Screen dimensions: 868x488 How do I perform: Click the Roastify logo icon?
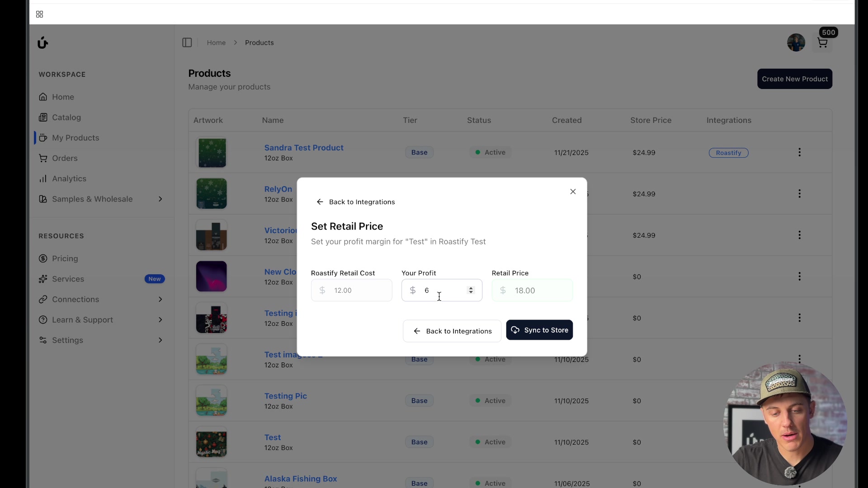(x=42, y=42)
